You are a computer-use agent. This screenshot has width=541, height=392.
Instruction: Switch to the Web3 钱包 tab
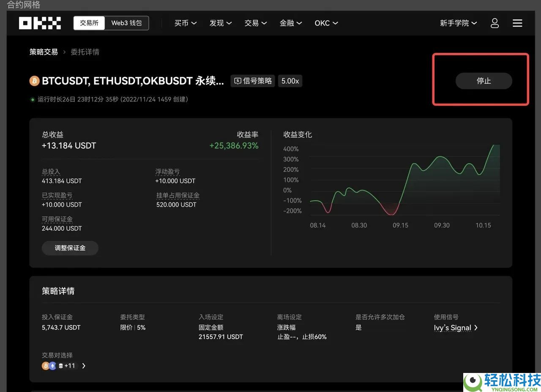[127, 23]
